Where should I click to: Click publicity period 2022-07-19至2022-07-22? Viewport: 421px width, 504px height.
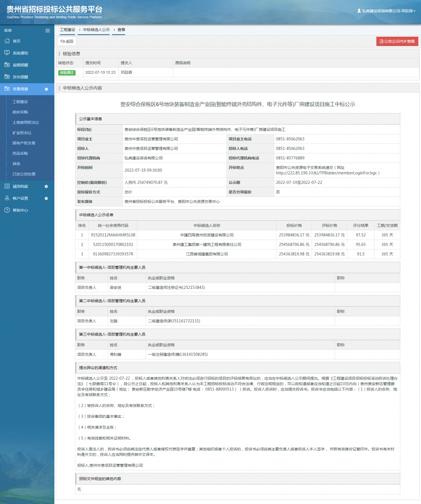[299, 183]
